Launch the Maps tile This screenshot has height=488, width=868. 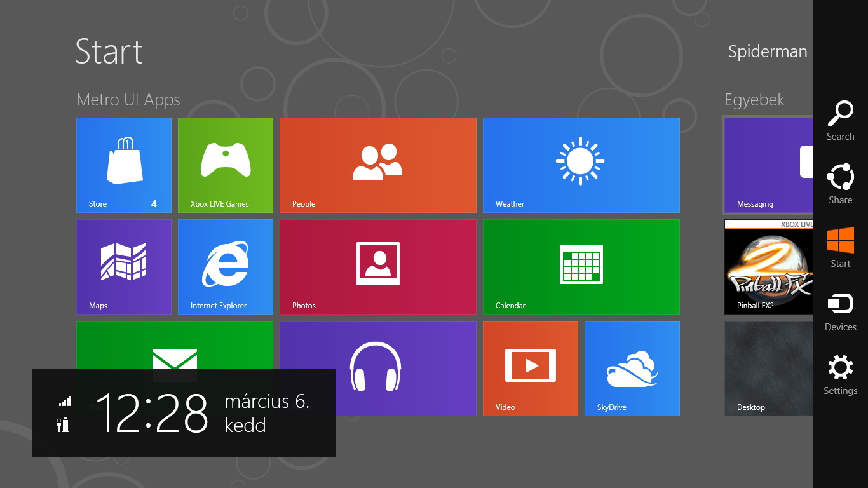click(x=124, y=267)
